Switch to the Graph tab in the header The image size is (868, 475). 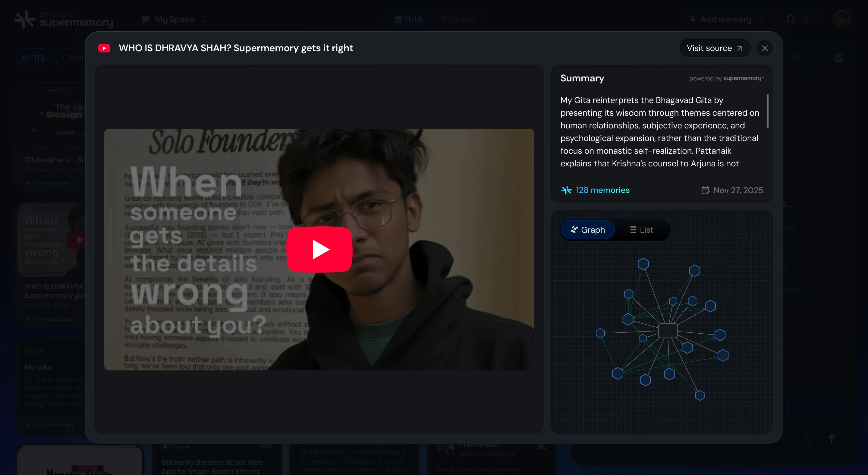[x=457, y=20]
